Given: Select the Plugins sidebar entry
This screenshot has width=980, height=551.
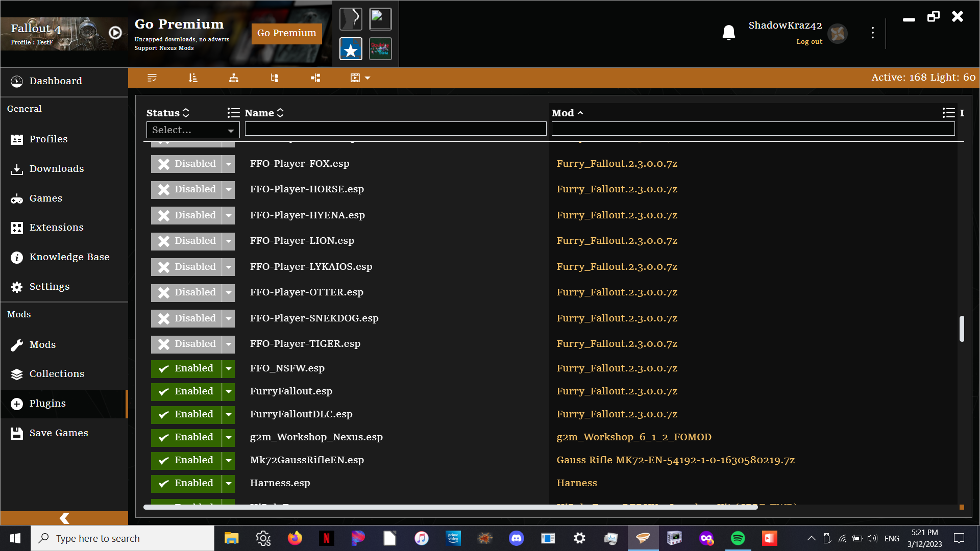Looking at the screenshot, I should 64,404.
